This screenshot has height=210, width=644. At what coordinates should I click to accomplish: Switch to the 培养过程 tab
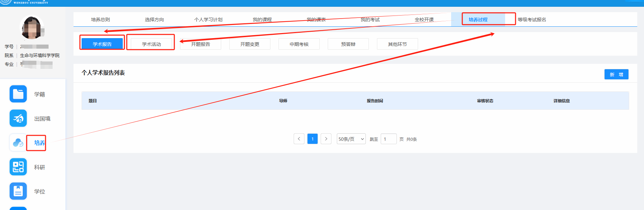coord(478,20)
